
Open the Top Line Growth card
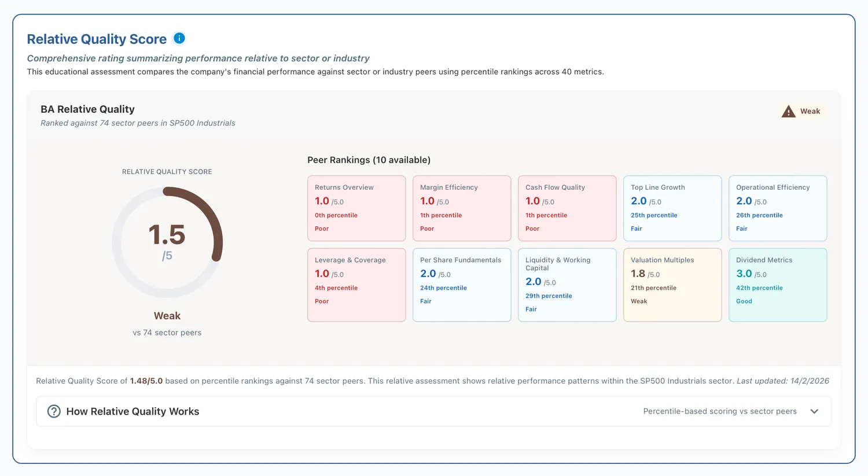[672, 208]
